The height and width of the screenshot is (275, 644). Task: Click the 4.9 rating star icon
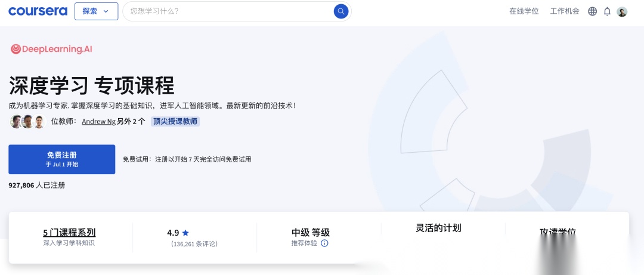(185, 233)
